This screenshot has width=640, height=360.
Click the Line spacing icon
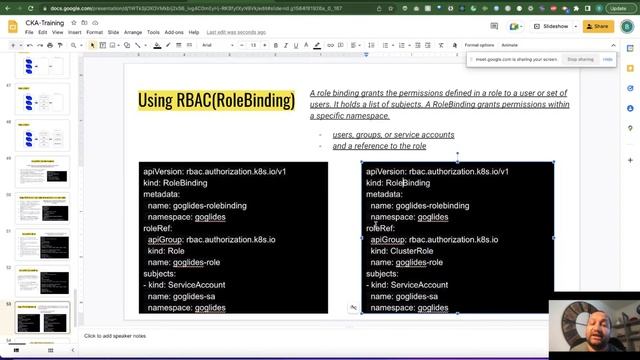point(371,45)
